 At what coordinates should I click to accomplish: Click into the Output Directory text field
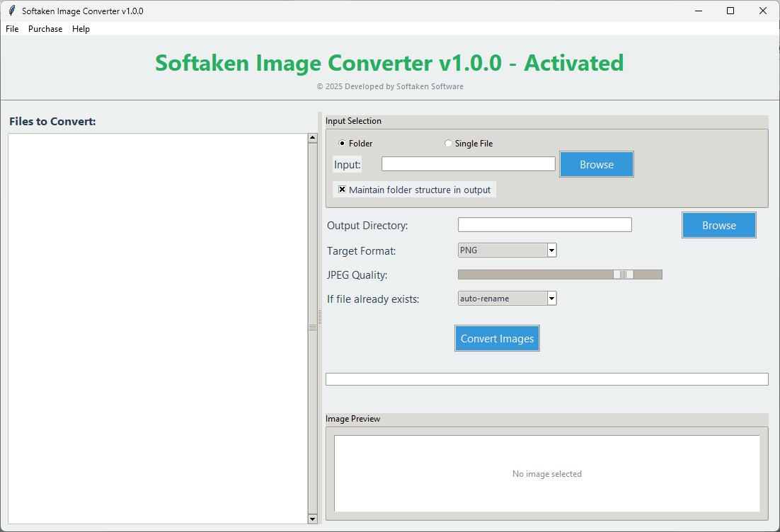click(x=544, y=225)
